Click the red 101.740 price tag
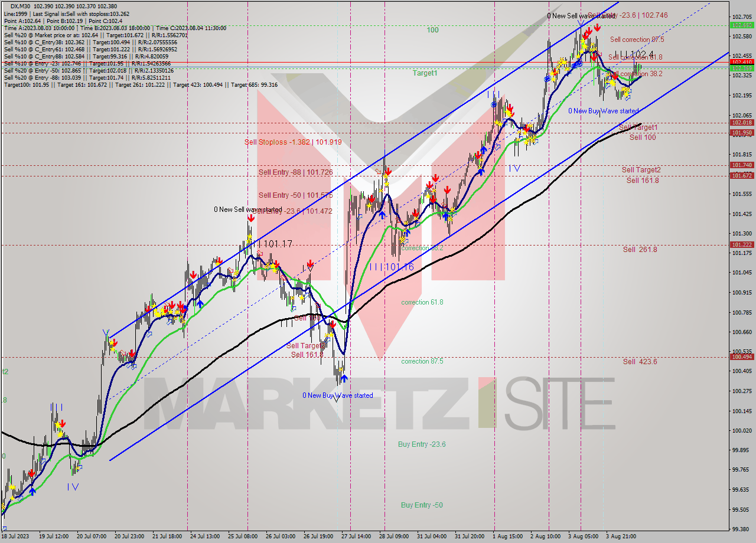The image size is (756, 543). pyautogui.click(x=742, y=165)
